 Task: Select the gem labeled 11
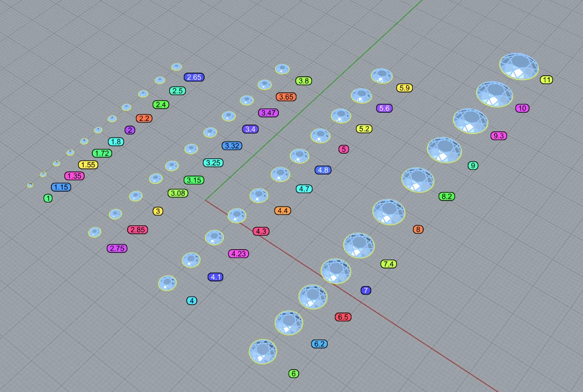pyautogui.click(x=519, y=66)
